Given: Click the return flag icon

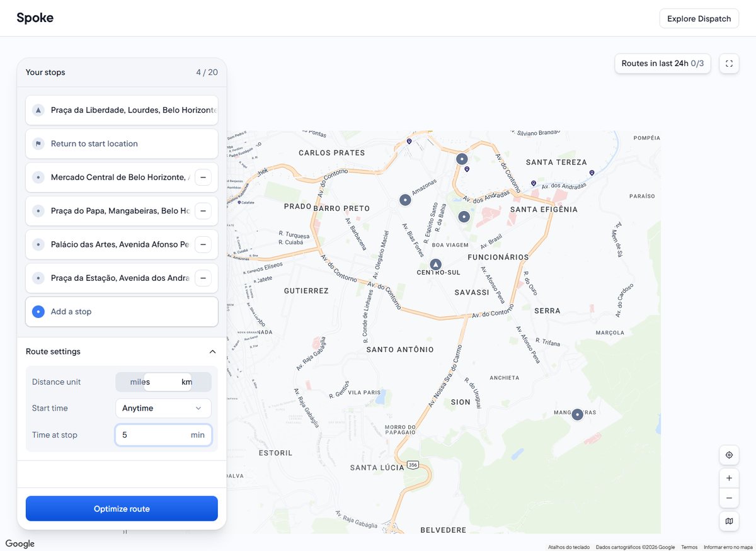Looking at the screenshot, I should coord(38,144).
